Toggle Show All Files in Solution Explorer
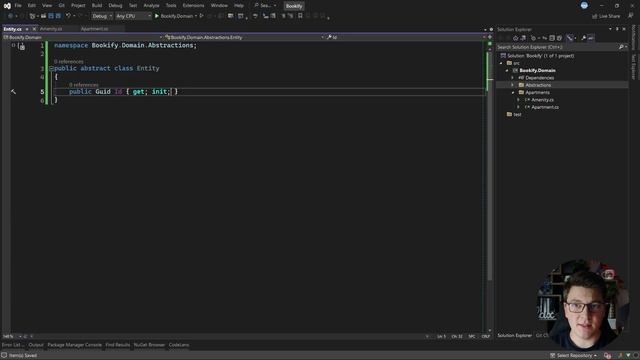 point(560,38)
